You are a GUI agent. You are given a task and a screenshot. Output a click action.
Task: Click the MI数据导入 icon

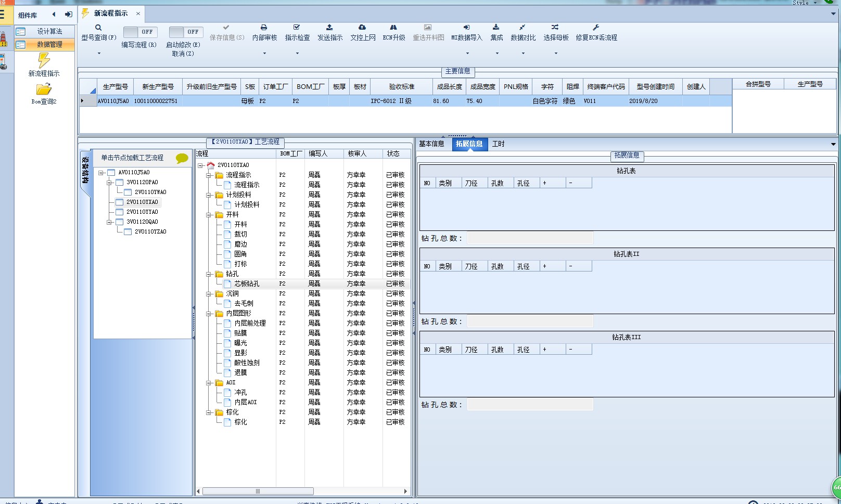click(x=467, y=27)
